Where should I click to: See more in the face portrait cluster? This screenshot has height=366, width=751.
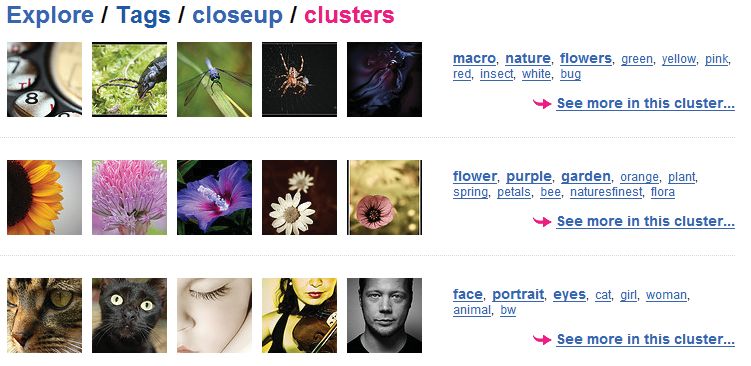click(x=646, y=339)
